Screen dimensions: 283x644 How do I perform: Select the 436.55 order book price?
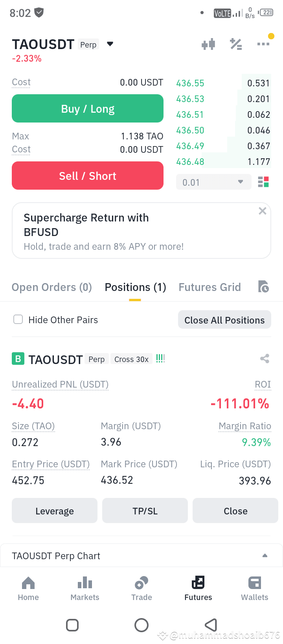(190, 83)
